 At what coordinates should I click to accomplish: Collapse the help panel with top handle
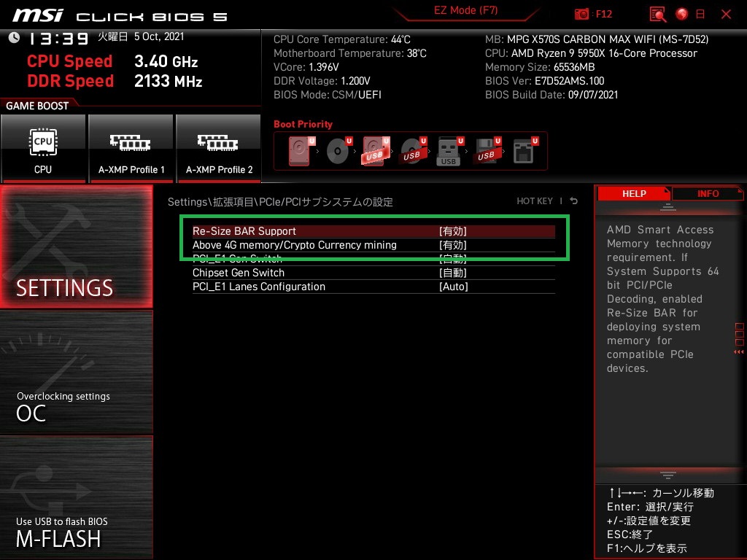coord(668,207)
